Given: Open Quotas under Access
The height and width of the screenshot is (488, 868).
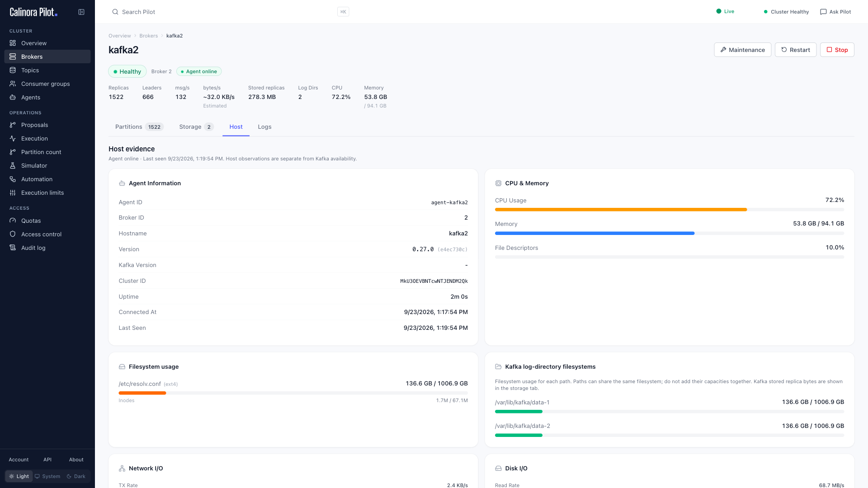Looking at the screenshot, I should (x=47, y=221).
